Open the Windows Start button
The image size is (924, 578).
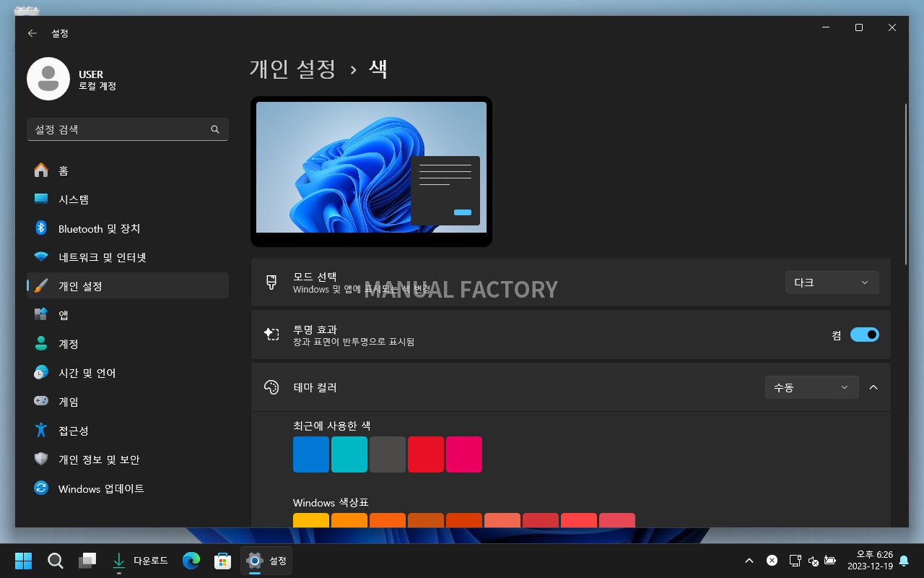23,561
